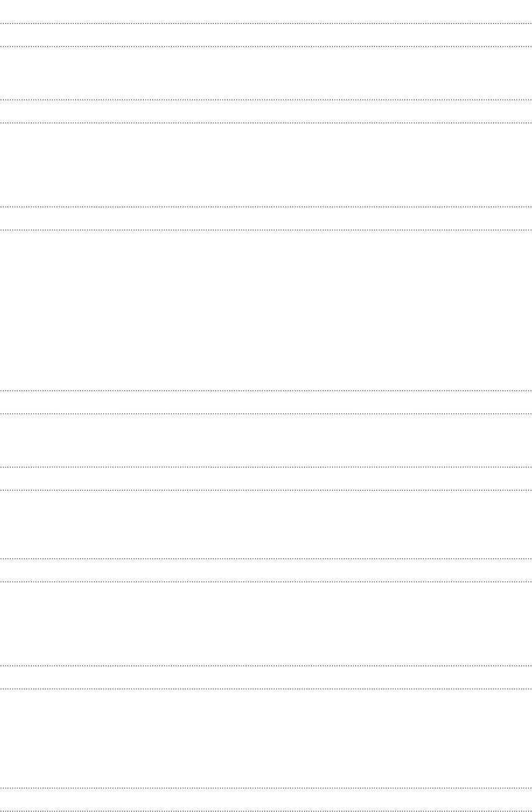Click blank row between first two dotted lines
532x812 pixels.
click(266, 35)
